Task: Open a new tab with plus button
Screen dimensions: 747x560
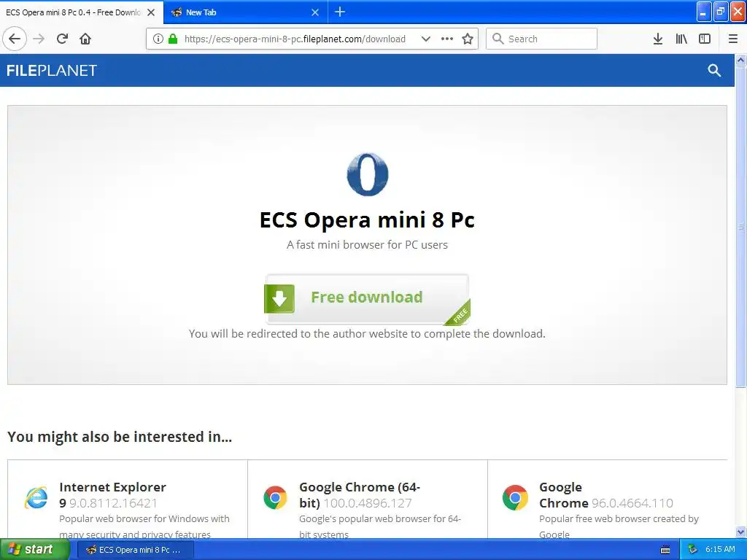Action: [340, 12]
